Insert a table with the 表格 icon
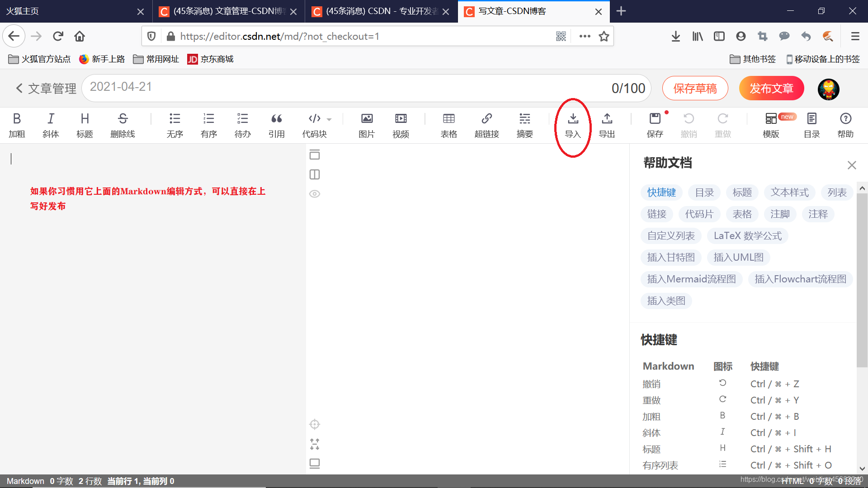 (448, 119)
